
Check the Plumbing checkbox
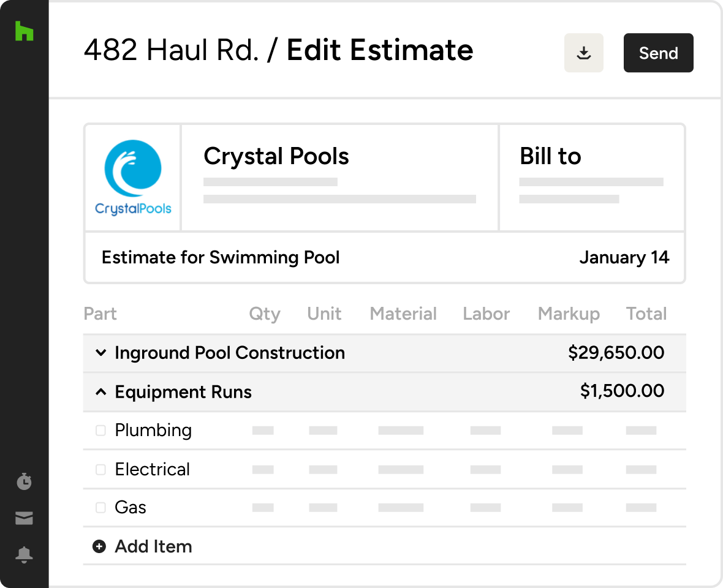pos(100,431)
